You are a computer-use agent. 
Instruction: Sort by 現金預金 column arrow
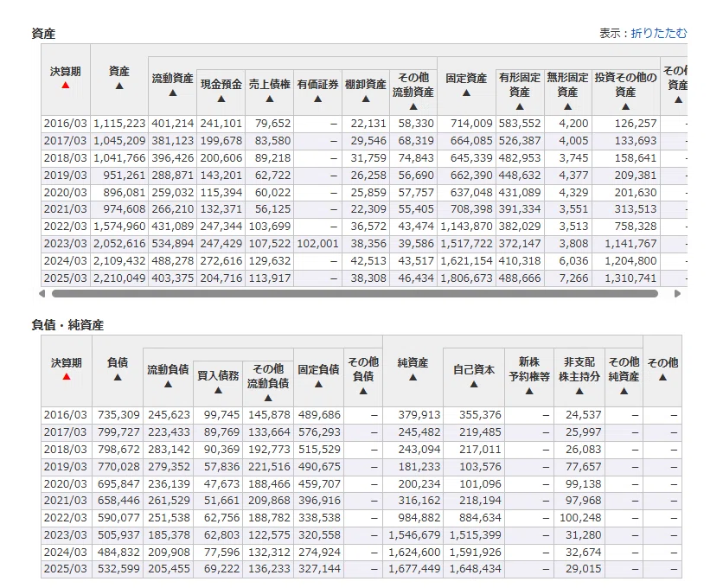pyautogui.click(x=221, y=99)
